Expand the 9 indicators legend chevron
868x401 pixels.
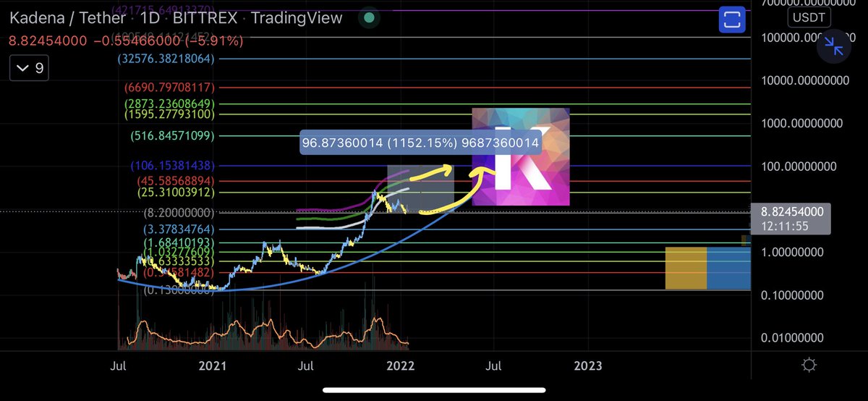tap(29, 69)
